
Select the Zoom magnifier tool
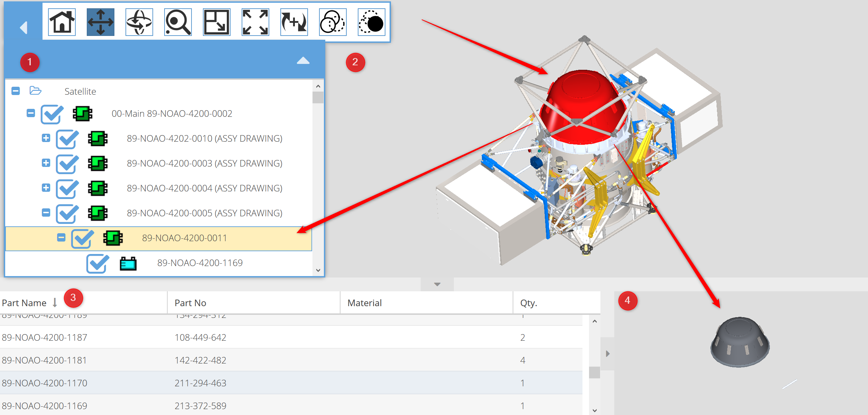tap(178, 22)
